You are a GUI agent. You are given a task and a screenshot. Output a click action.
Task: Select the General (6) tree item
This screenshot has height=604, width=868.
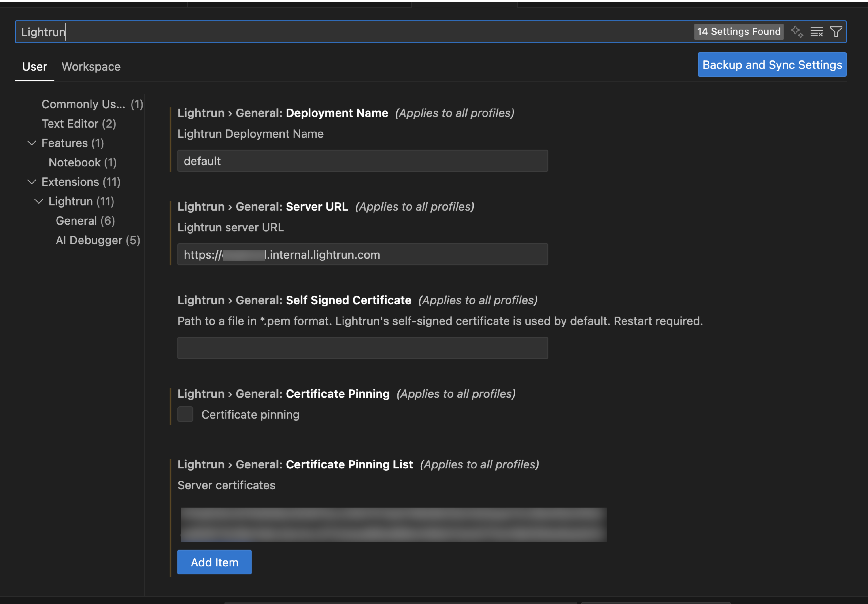85,221
